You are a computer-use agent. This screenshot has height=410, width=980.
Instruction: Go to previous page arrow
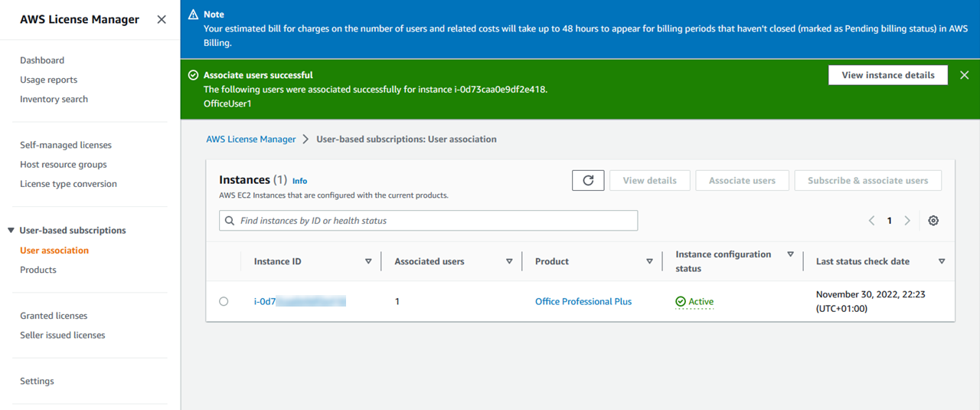point(871,221)
